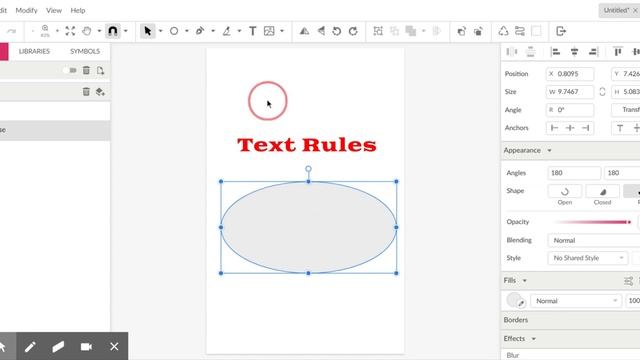
Task: Set ellipse shape to Open
Action: click(565, 191)
